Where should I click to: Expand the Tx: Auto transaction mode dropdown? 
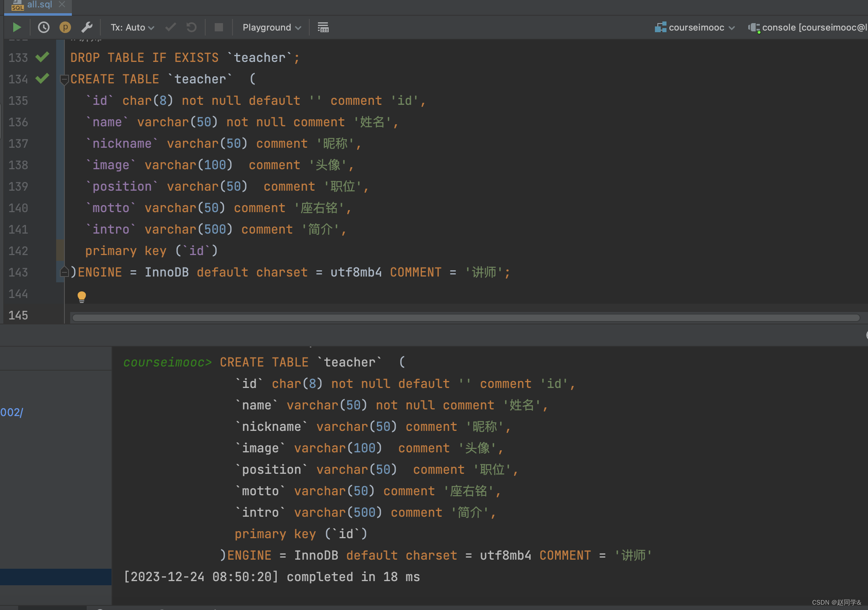132,28
